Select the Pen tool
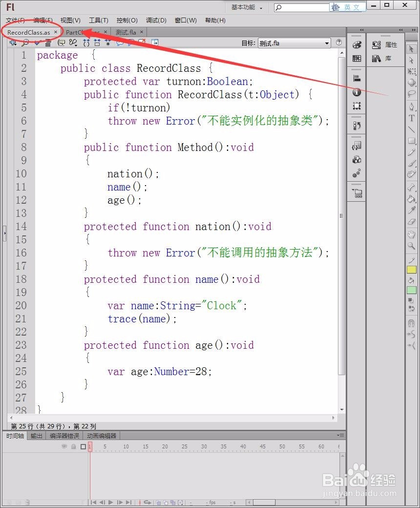This screenshot has height=508, width=420. coord(411,106)
